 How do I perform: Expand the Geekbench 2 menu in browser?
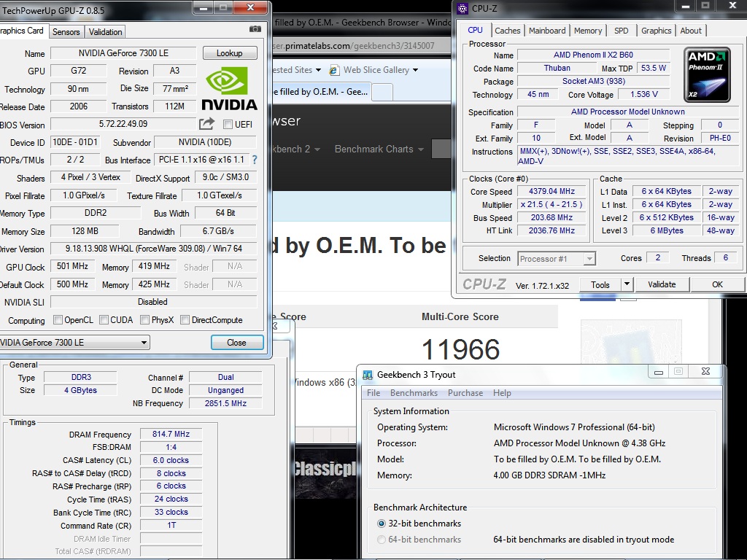click(x=296, y=149)
